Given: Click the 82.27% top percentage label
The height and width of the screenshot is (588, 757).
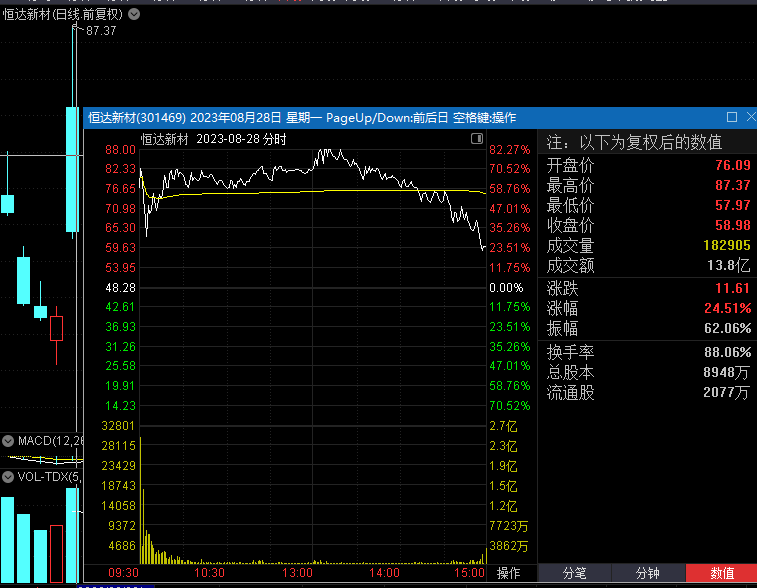Looking at the screenshot, I should [509, 150].
